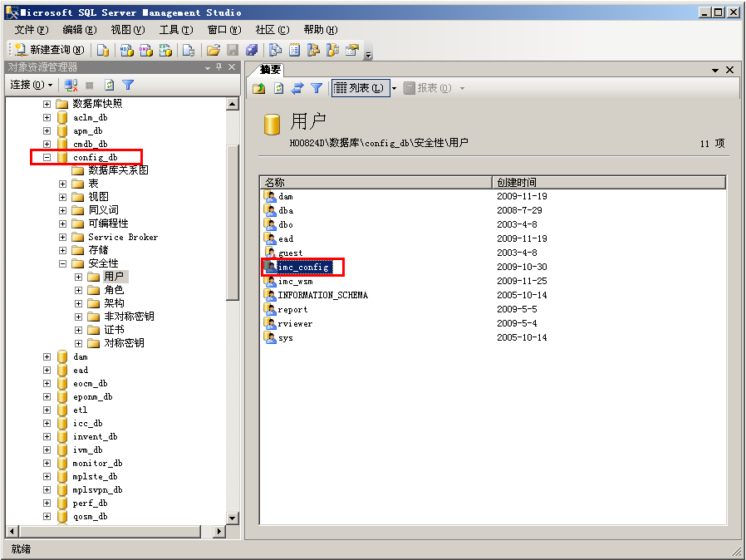This screenshot has width=746, height=560.
Task: Click the Refresh icon in Object Explorer toolbar
Action: coord(109,86)
